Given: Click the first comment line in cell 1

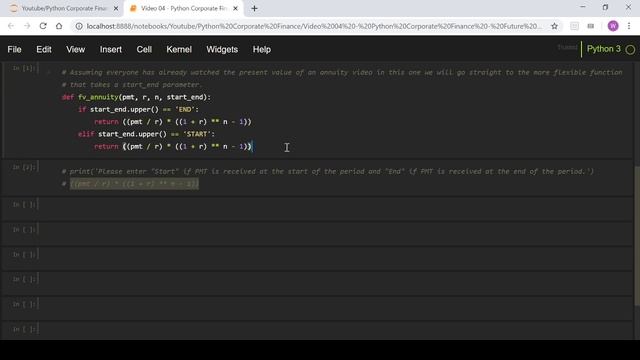Looking at the screenshot, I should (342, 72).
